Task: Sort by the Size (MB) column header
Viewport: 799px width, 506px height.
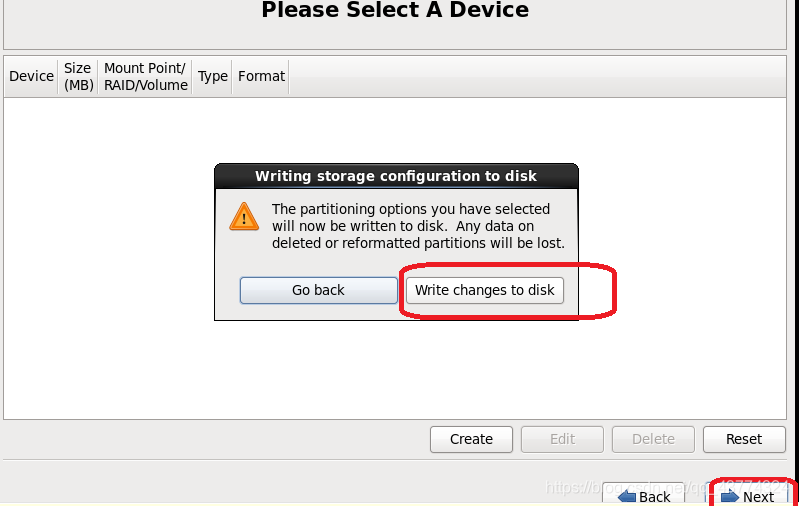Action: [x=78, y=76]
